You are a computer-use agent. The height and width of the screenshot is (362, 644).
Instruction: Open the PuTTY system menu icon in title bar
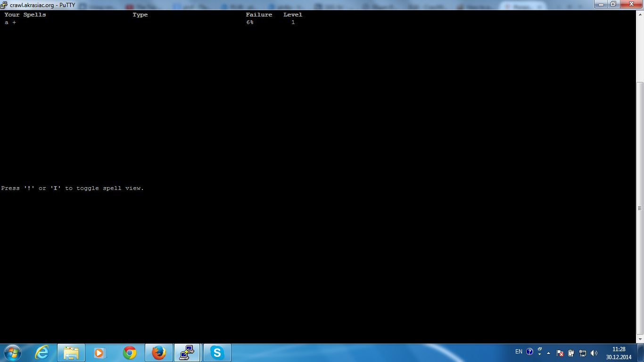4,5
